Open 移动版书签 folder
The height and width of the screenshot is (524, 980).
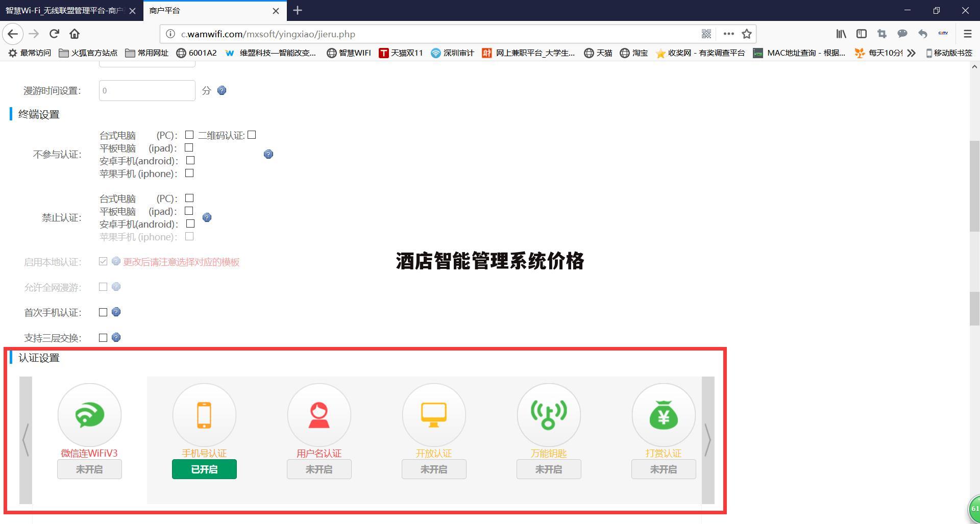[x=949, y=53]
